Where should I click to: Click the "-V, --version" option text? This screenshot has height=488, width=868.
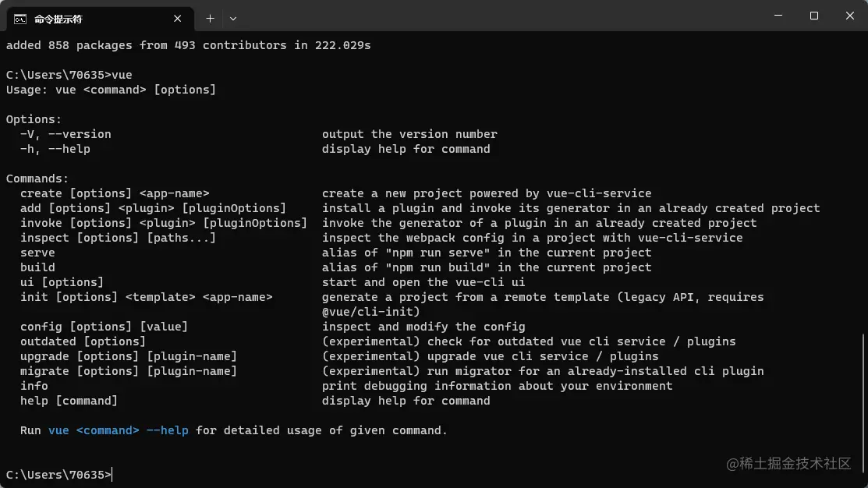coord(66,134)
